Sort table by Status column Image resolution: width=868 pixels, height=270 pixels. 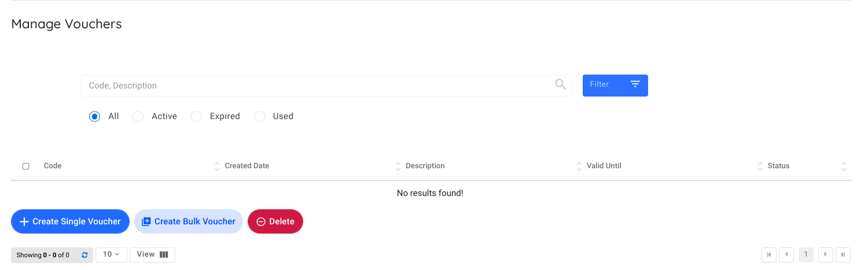coord(778,166)
